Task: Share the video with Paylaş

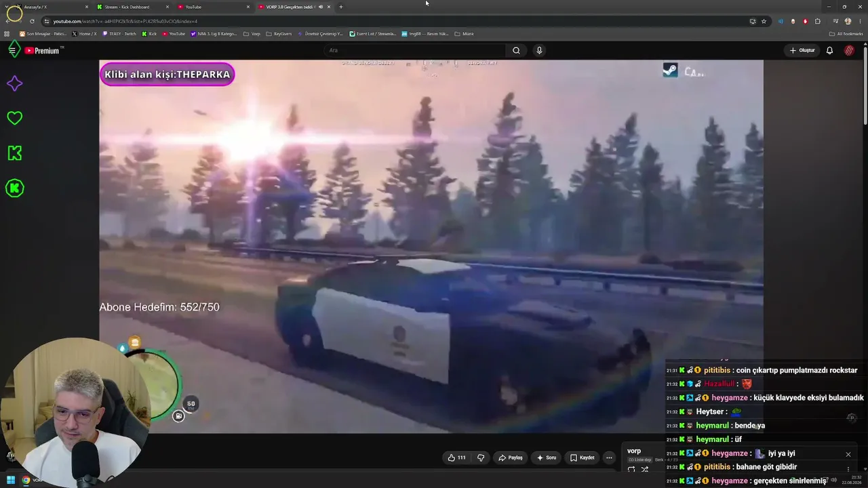Action: [x=511, y=457]
